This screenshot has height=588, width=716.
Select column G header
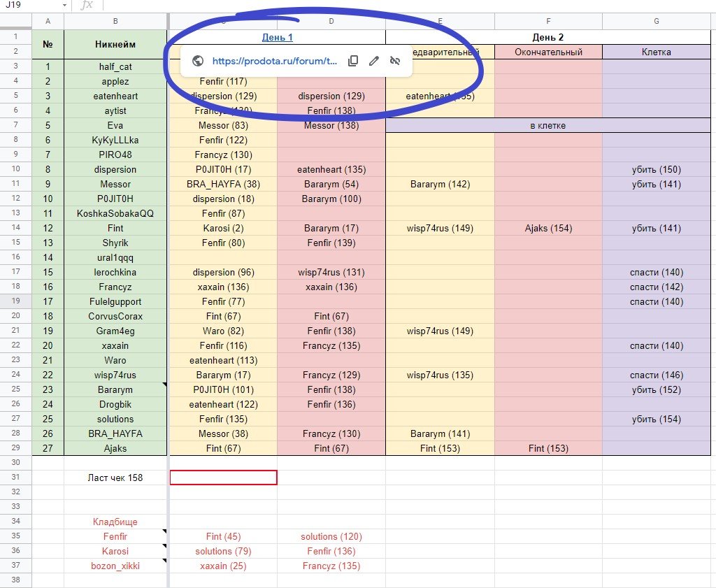pos(656,22)
